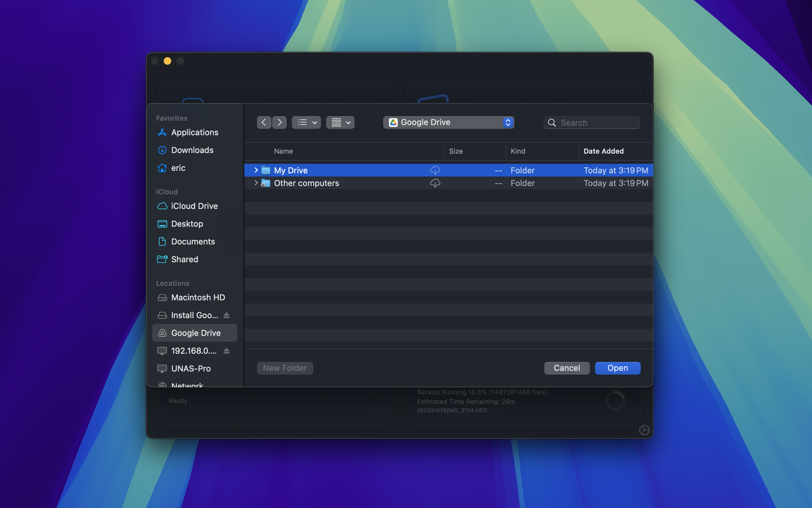Click the backup progress spinner
The width and height of the screenshot is (812, 508).
pyautogui.click(x=615, y=400)
